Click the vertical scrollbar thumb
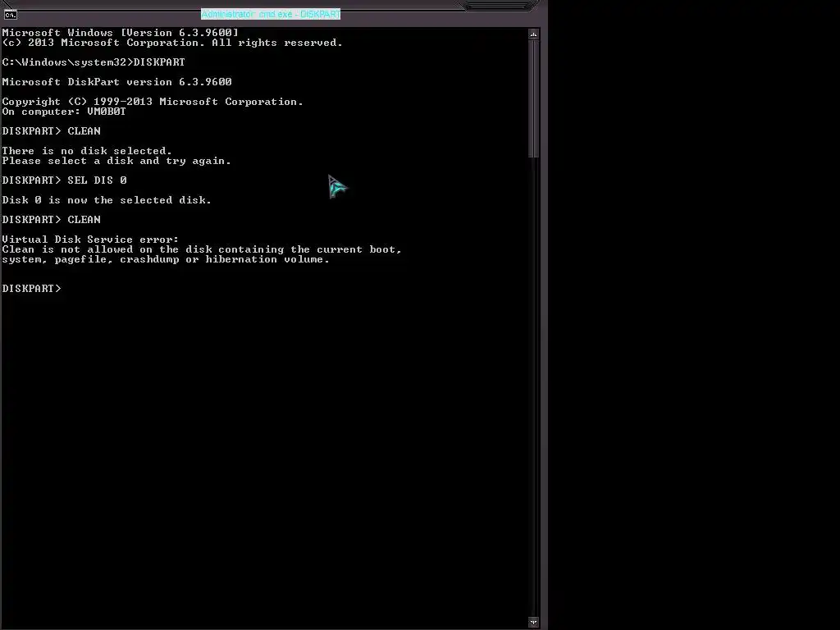Image resolution: width=840 pixels, height=630 pixels. point(533,99)
